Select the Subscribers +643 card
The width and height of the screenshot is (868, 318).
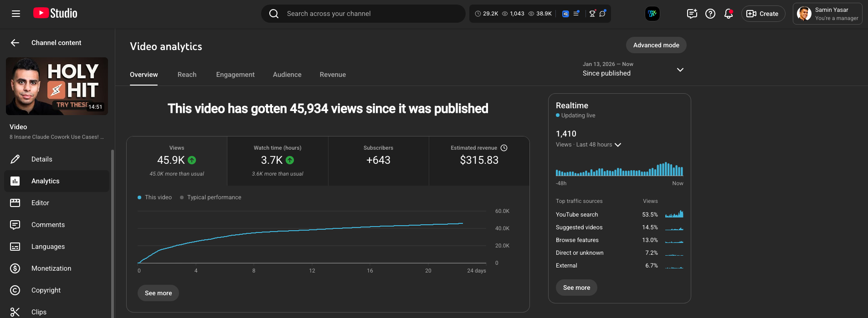coord(379,161)
